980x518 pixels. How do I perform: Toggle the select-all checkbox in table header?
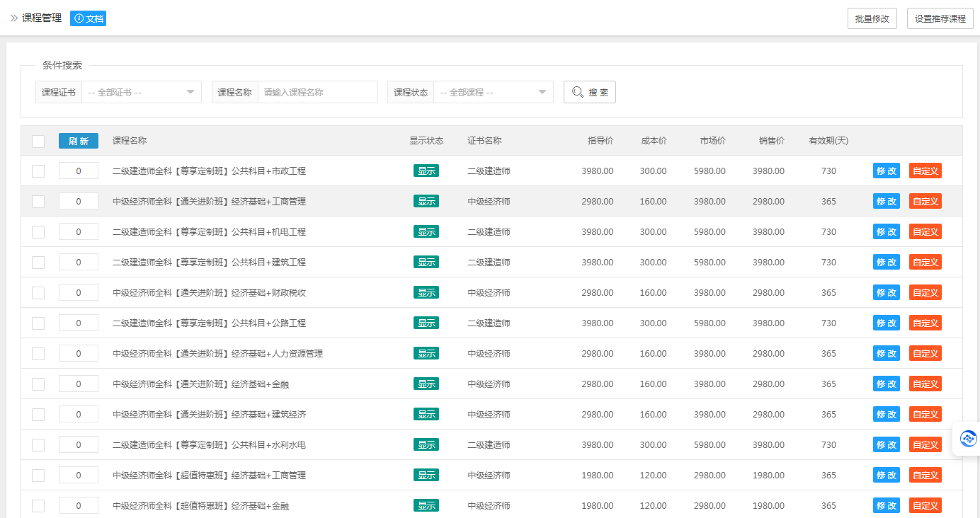pos(38,142)
